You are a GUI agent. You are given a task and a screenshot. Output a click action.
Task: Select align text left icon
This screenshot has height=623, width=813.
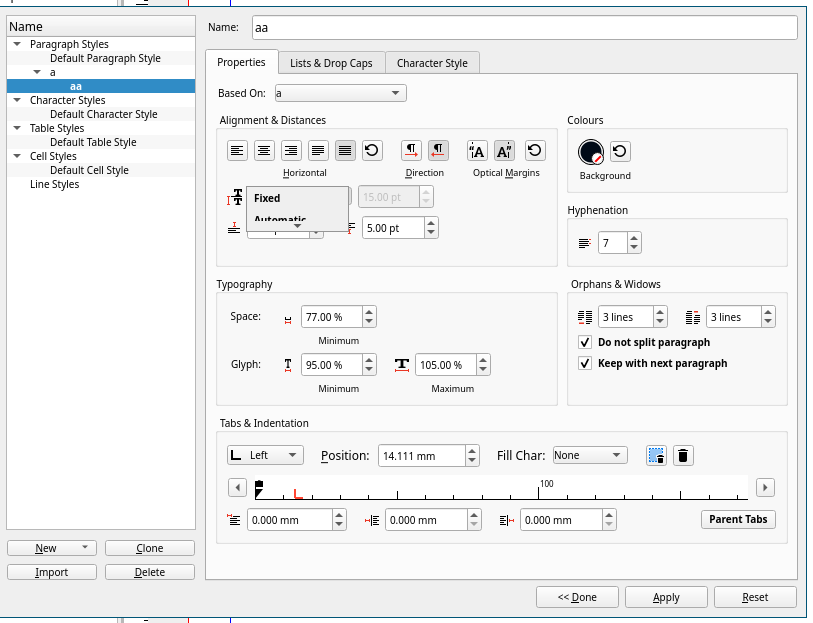click(237, 151)
